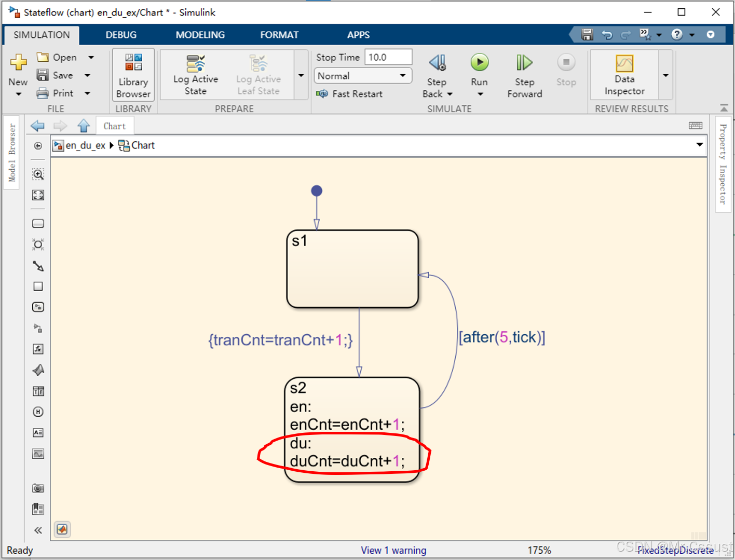This screenshot has height=560, width=735.
Task: Switch to the DEBUG tab
Action: [121, 35]
